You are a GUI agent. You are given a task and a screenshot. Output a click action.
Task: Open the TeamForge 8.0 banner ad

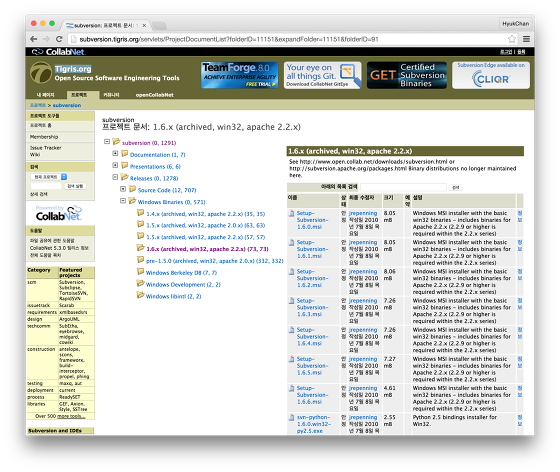[239, 75]
